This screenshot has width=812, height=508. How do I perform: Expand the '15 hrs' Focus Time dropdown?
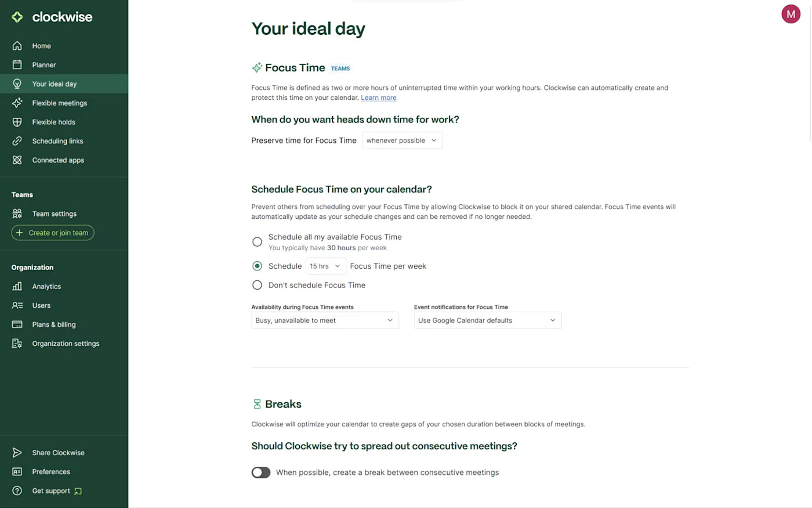325,266
